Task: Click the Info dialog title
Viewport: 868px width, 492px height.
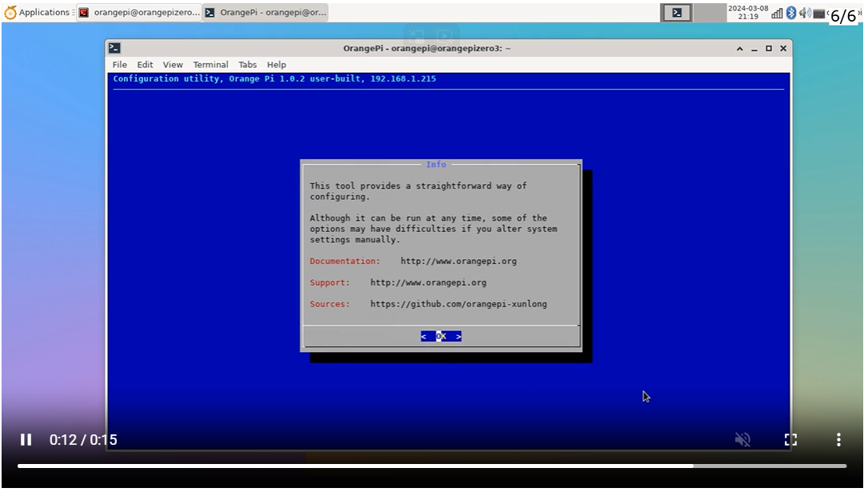Action: (436, 164)
